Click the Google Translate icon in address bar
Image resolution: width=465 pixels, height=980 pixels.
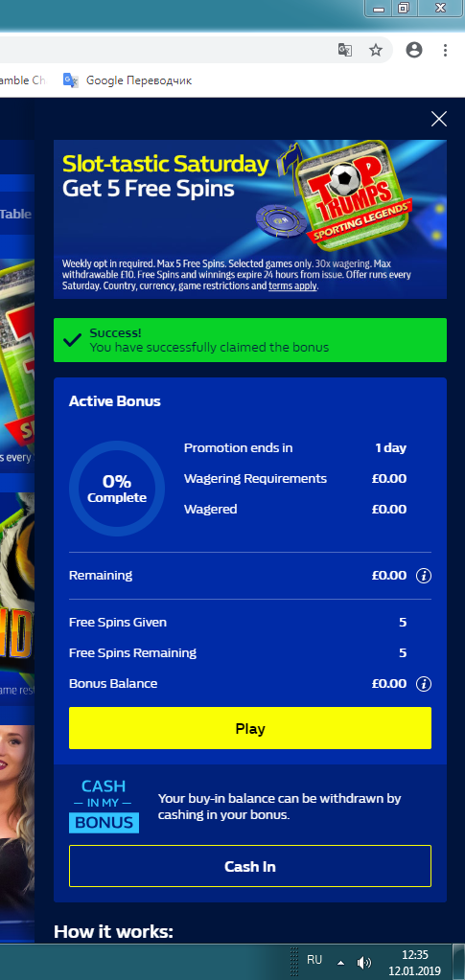click(x=345, y=51)
